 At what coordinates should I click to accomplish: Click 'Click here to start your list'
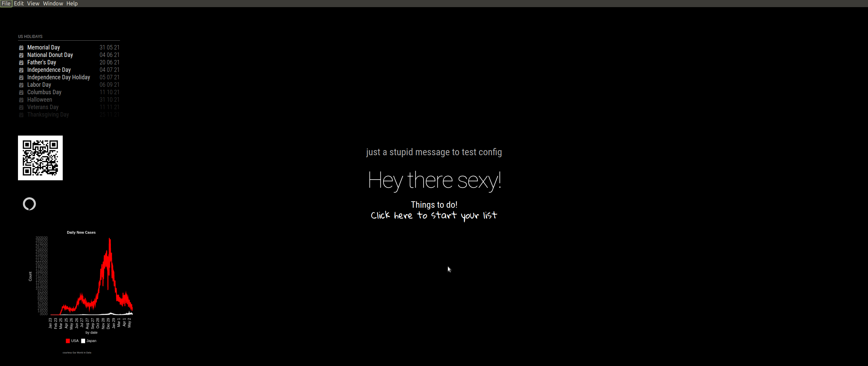434,216
